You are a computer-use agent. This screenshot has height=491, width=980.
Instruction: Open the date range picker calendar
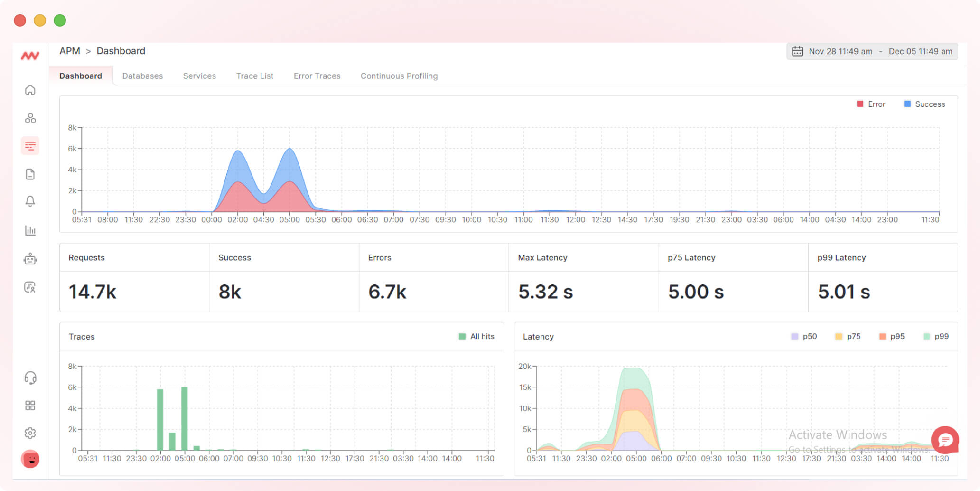point(799,51)
